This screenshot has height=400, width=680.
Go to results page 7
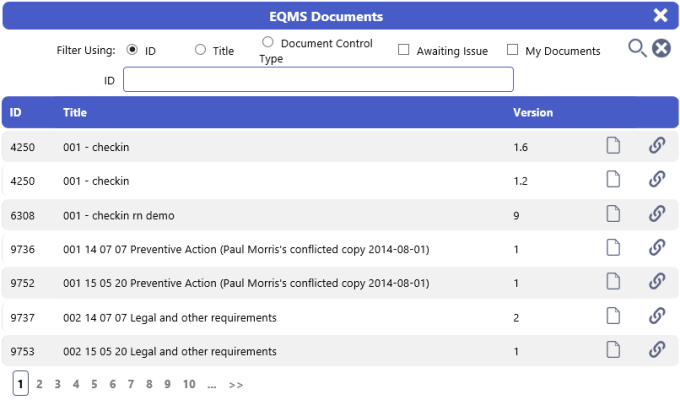(131, 384)
